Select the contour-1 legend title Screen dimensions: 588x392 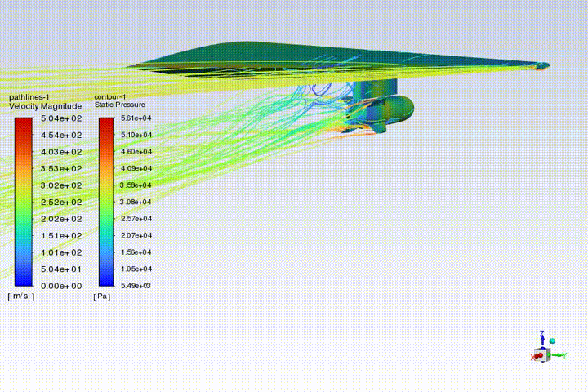click(110, 97)
